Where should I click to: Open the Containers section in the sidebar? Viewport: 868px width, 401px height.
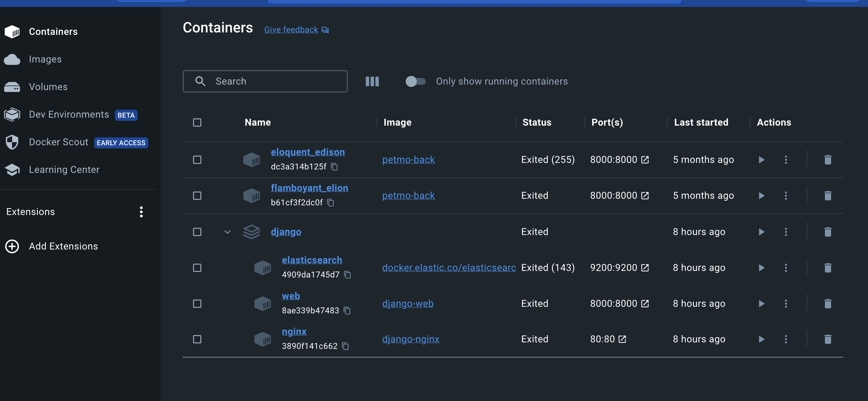pyautogui.click(x=53, y=31)
